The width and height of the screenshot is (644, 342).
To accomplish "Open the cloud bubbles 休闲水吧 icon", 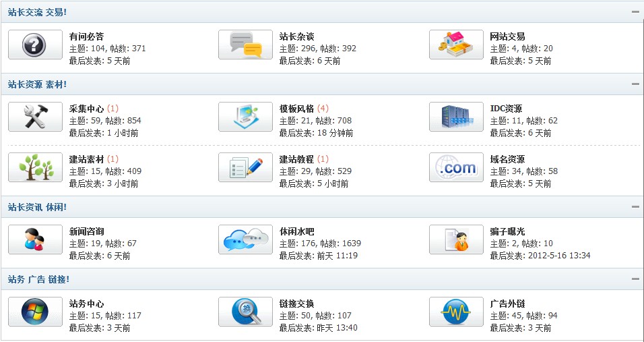I will 245,240.
